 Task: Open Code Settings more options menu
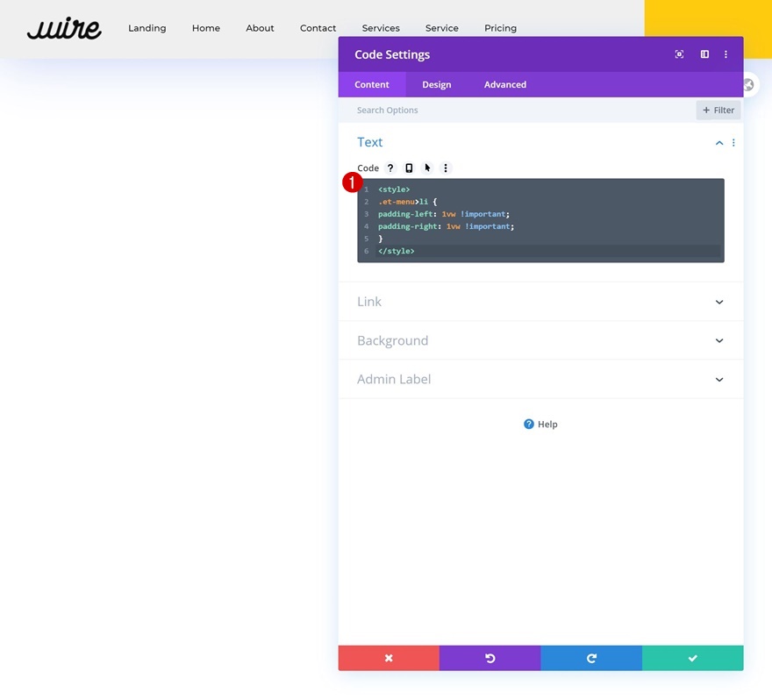[726, 54]
